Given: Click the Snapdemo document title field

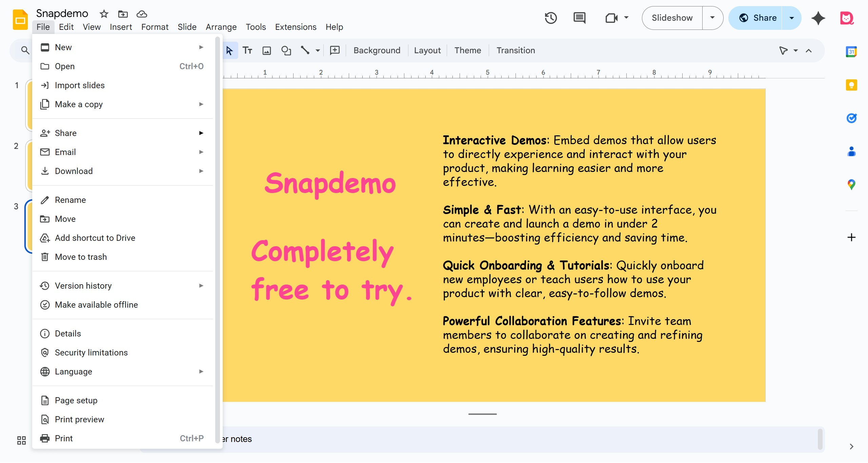Looking at the screenshot, I should (62, 13).
